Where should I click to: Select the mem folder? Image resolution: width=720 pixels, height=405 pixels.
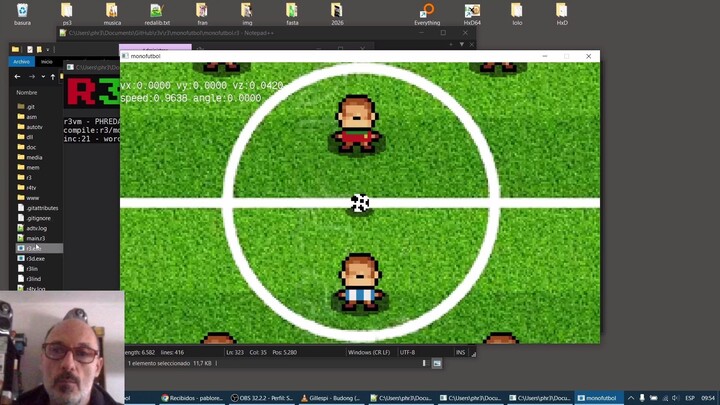[33, 167]
